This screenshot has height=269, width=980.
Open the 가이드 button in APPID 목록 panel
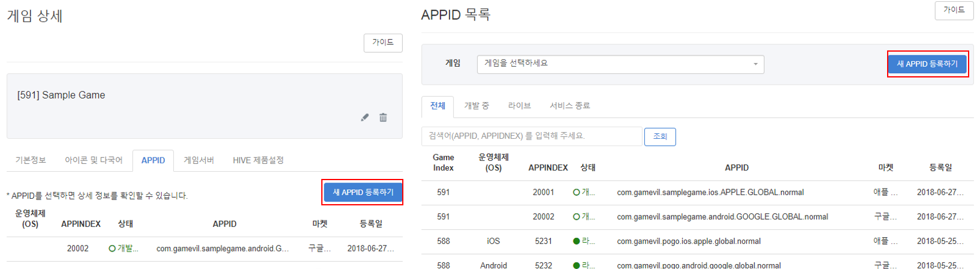954,10
